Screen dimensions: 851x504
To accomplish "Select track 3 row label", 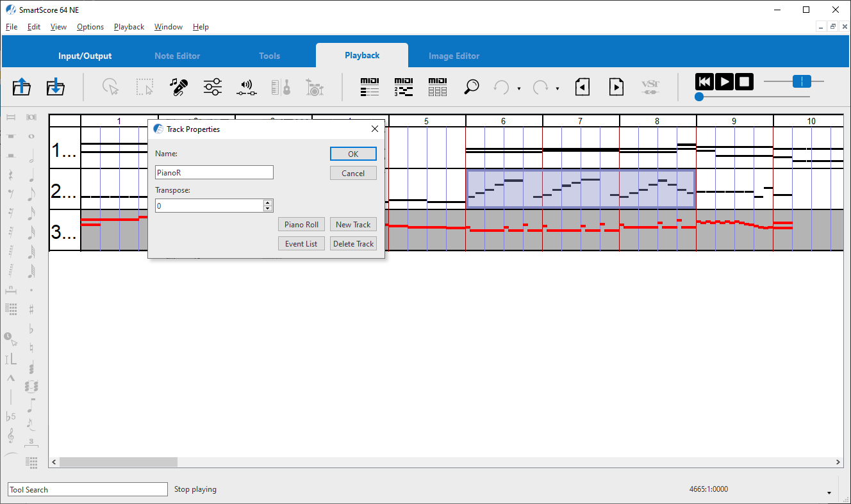I will tap(65, 231).
